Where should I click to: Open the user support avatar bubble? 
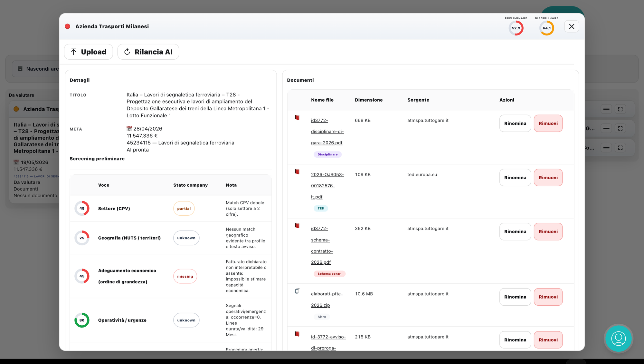tap(618, 339)
